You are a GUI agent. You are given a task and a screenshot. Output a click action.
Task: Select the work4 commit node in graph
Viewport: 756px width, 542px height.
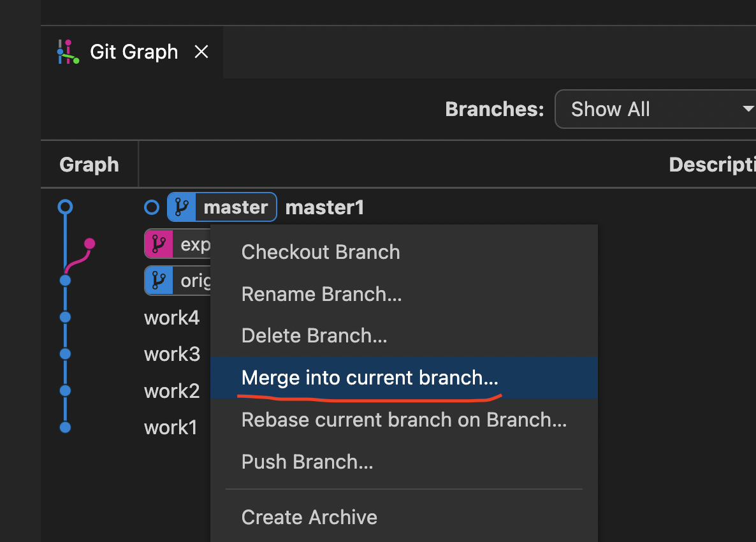tap(65, 318)
